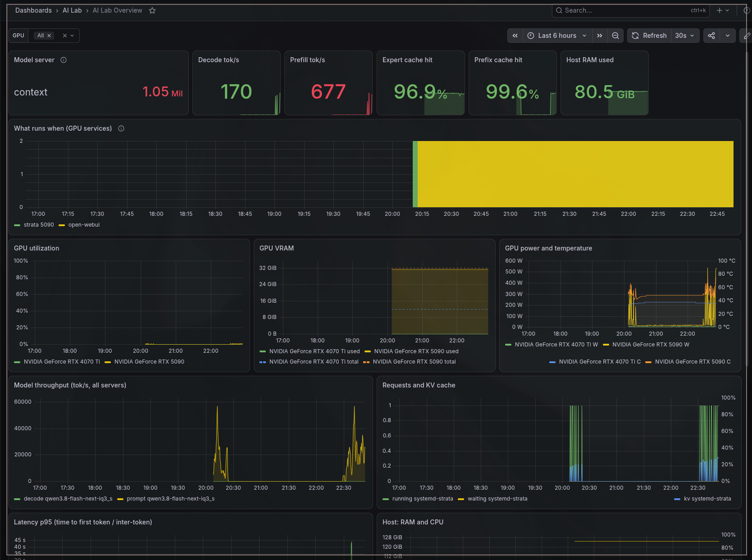Expand the share options chevron
Viewport: 752px width, 560px height.
(728, 36)
